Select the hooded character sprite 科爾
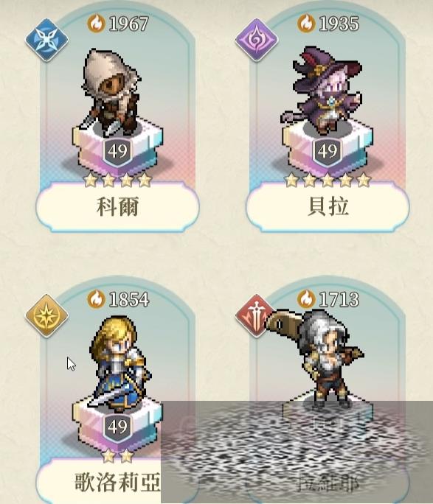The height and width of the screenshot is (504, 433). (111, 92)
